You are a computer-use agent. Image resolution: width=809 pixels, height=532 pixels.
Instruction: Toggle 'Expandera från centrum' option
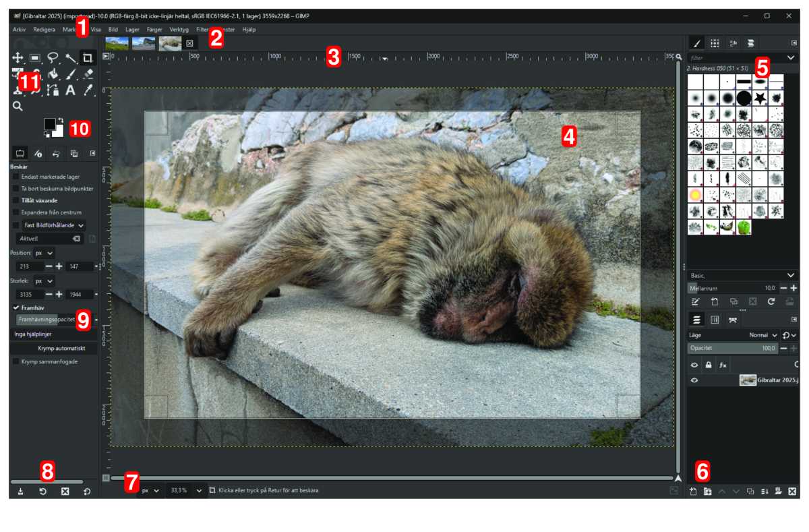click(x=16, y=212)
